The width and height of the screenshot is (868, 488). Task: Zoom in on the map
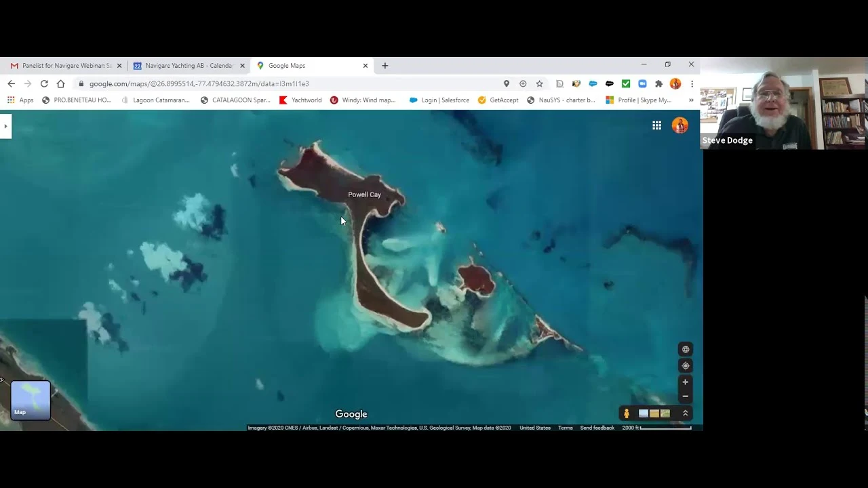(685, 382)
